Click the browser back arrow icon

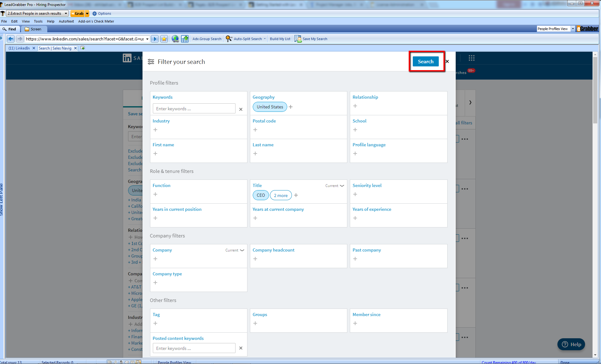(x=11, y=39)
